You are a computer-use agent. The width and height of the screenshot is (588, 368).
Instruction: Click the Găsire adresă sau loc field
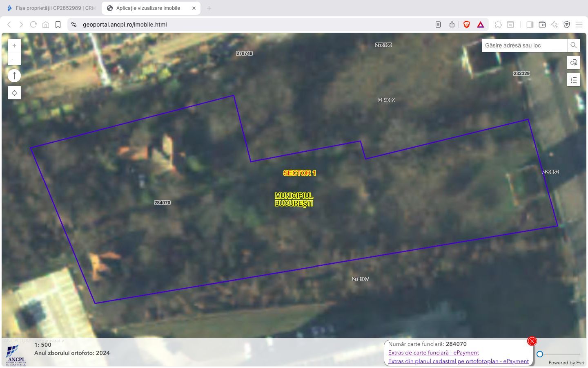pyautogui.click(x=524, y=45)
